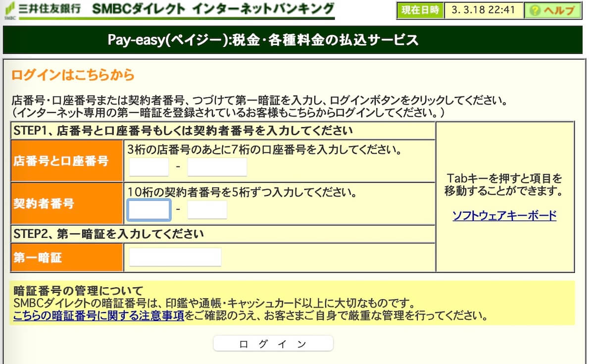Viewport: 594px width, 364px height.
Task: Click the SMBCダイレクト インターネットバンキング title
Action: (213, 9)
